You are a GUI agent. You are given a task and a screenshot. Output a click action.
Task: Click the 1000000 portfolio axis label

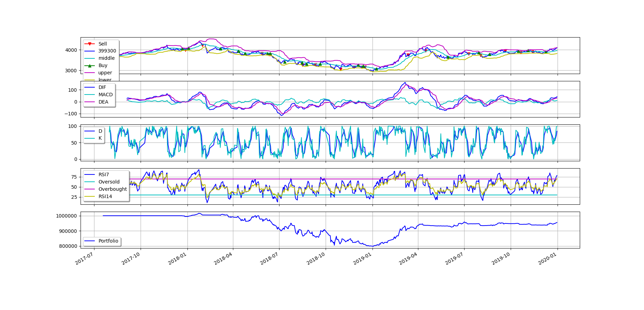click(66, 216)
